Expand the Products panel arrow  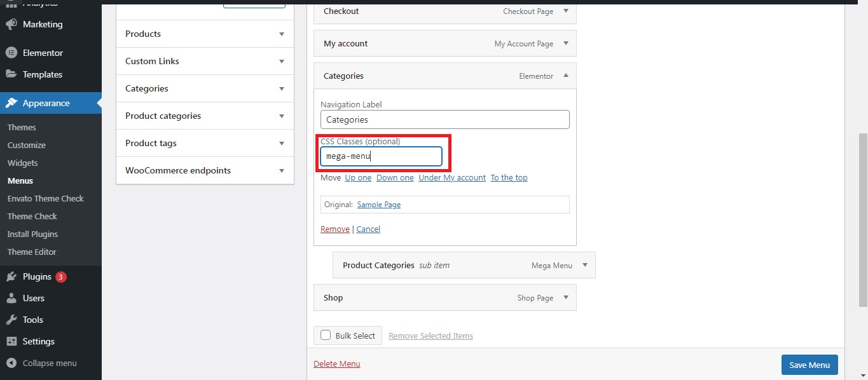[x=282, y=34]
